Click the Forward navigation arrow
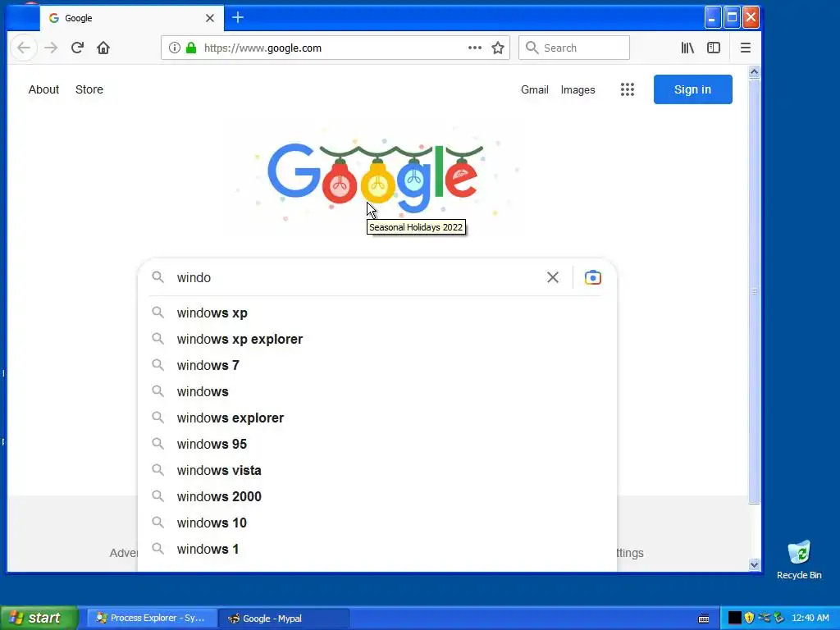This screenshot has width=840, height=630. pos(51,48)
